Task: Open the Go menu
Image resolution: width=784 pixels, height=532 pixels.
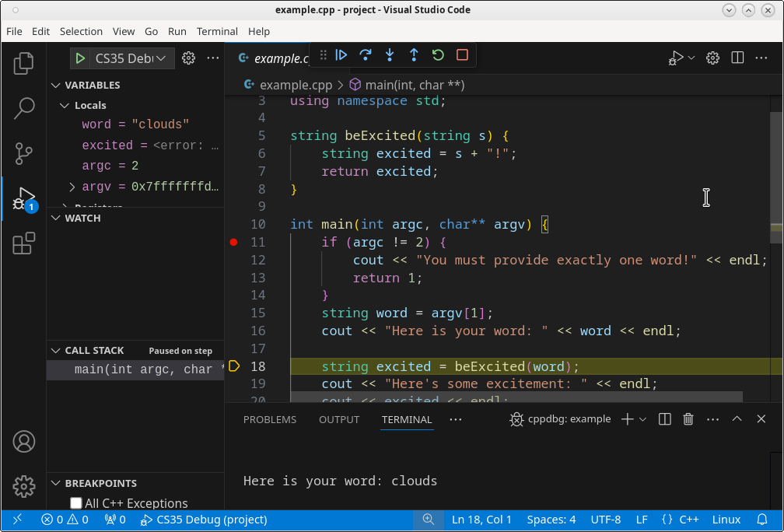Action: coord(151,31)
